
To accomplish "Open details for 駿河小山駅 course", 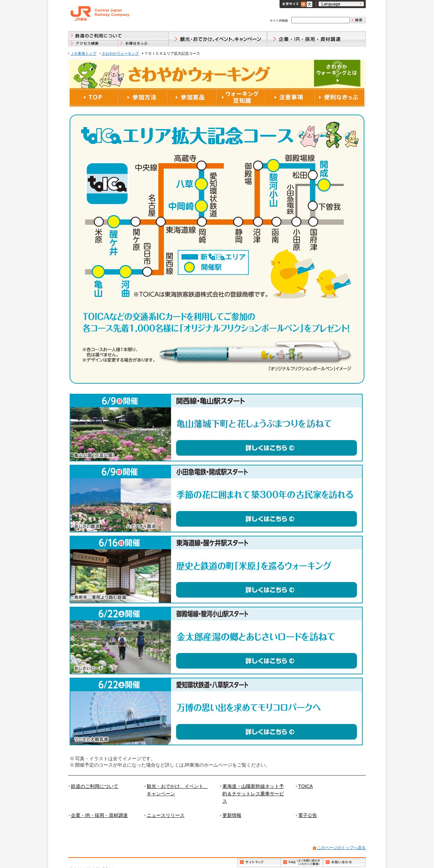I will click(266, 661).
